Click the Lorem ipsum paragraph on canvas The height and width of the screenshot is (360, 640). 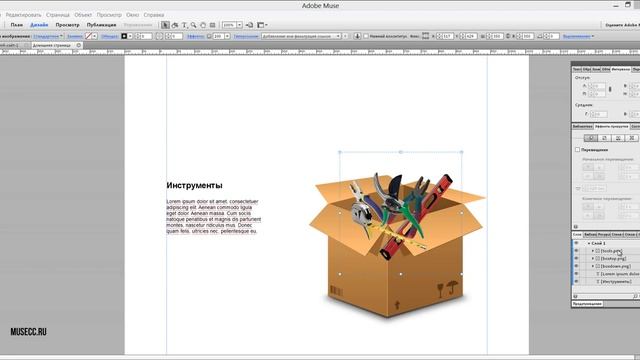(213, 216)
